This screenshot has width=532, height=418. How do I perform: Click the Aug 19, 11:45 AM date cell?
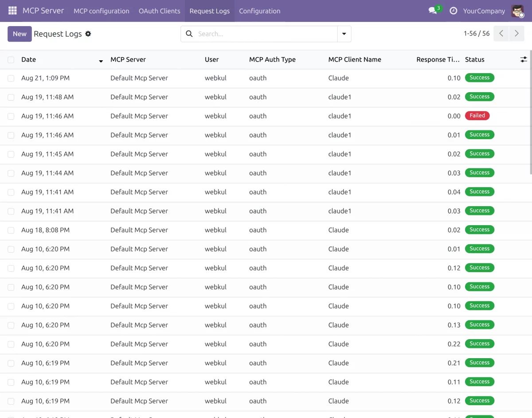point(47,154)
